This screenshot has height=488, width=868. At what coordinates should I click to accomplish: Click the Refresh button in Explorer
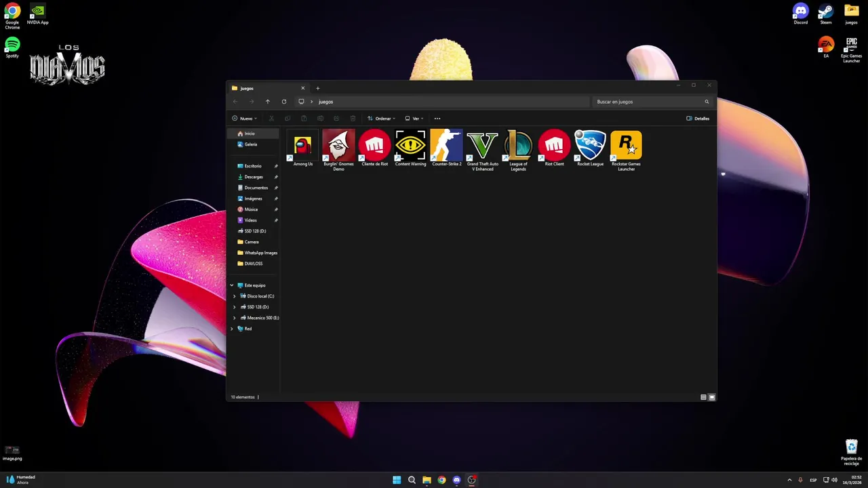(x=283, y=102)
